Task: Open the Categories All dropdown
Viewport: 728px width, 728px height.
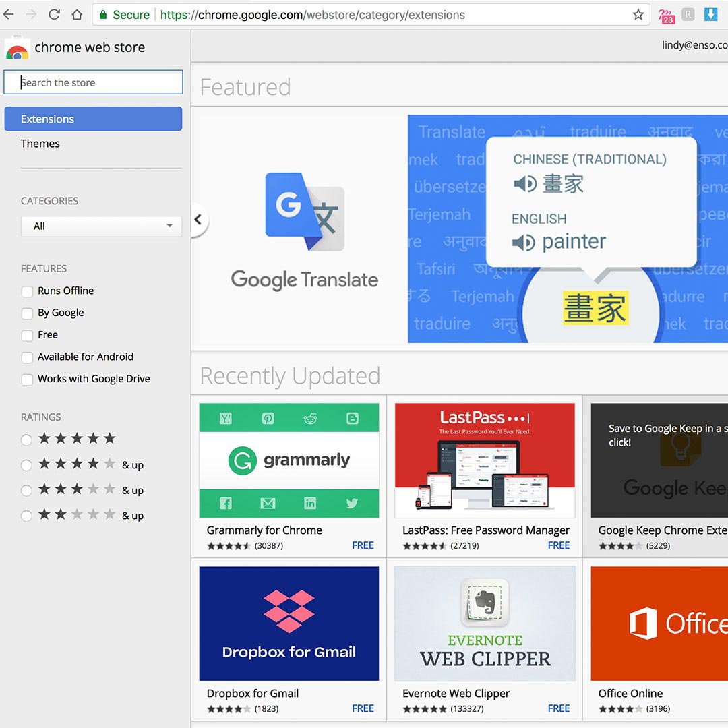Action: pyautogui.click(x=101, y=226)
